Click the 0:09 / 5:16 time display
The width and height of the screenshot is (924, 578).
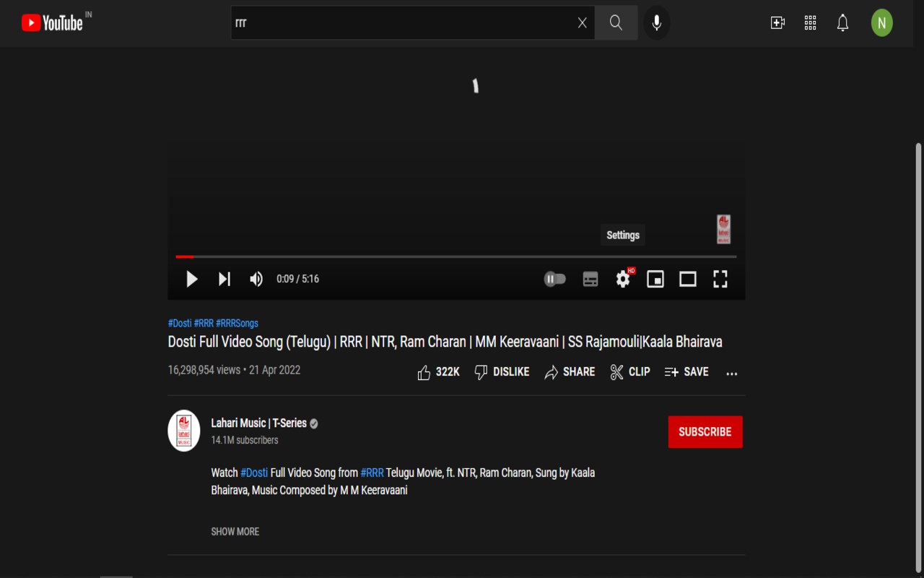(x=297, y=279)
